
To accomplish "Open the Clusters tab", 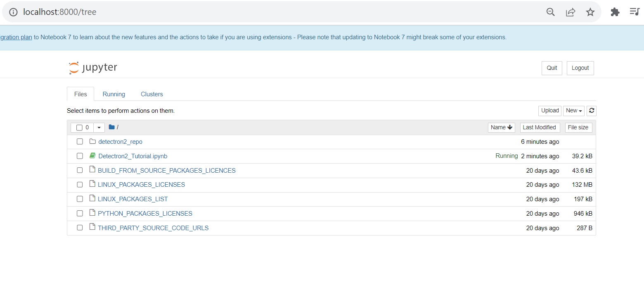I will (x=152, y=94).
